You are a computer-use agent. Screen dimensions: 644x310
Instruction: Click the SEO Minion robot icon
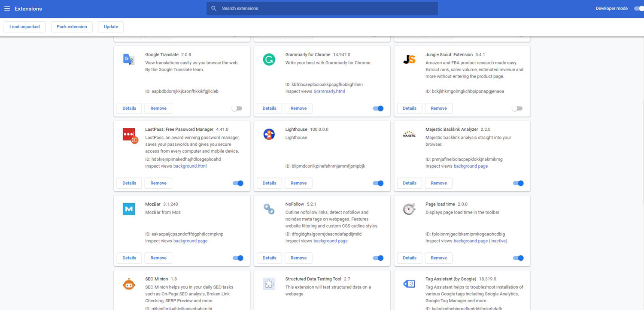(x=129, y=284)
